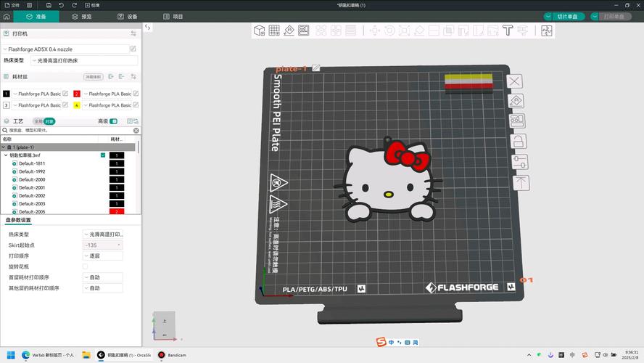The image size is (644, 363).
Task: Click the Calibration (校准) button
Action: 92,5
